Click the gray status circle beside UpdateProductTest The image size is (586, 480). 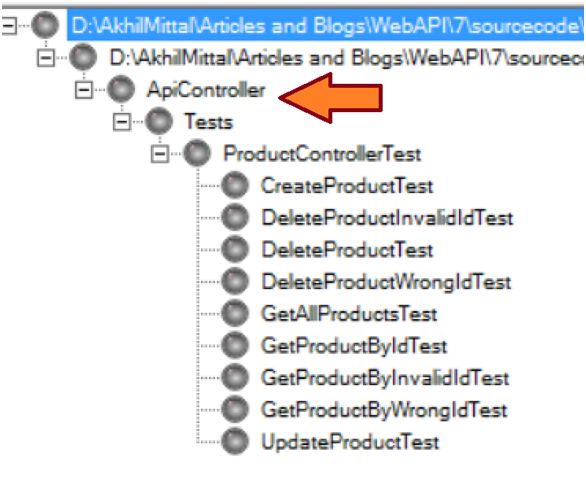coord(235,441)
